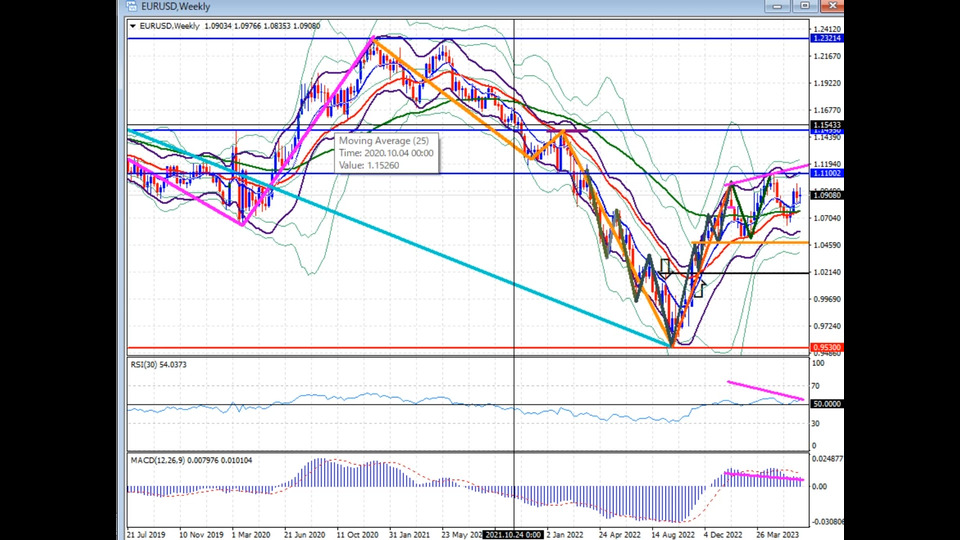Viewport: 960px width, 540px height.
Task: Click the red price label '0.95300'
Action: tap(827, 347)
